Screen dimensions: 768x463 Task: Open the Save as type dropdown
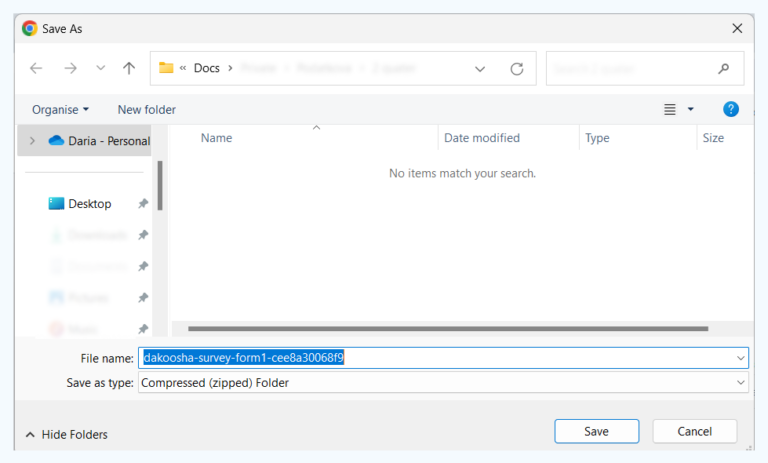click(x=741, y=383)
